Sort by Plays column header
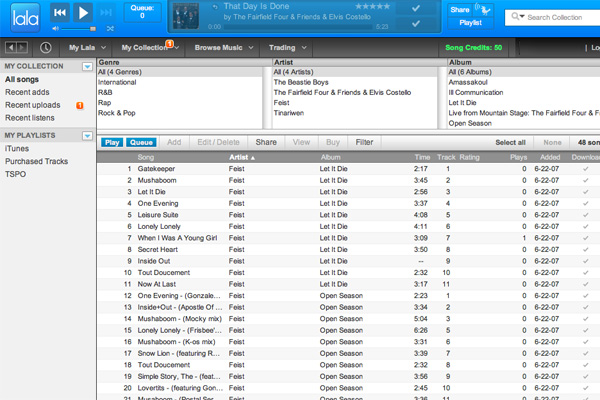 coord(518,157)
